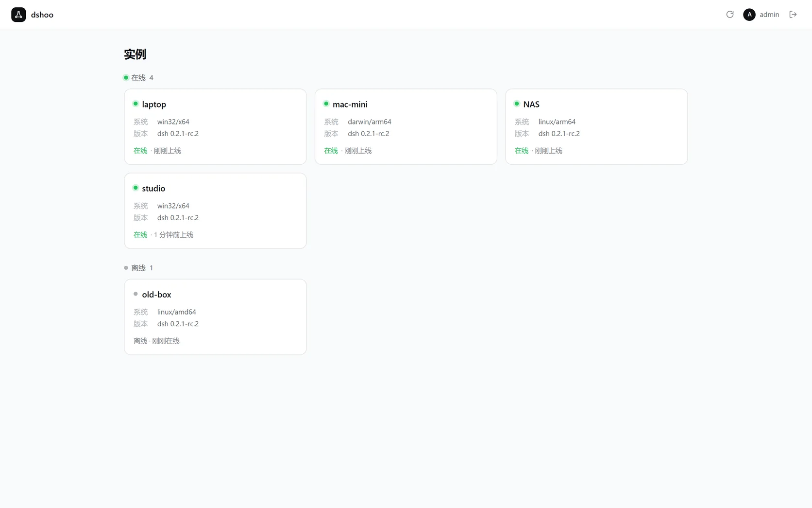Click 在线 · 刚刚上线 status on laptop
Viewport: 812px width, 508px height.
(x=157, y=151)
